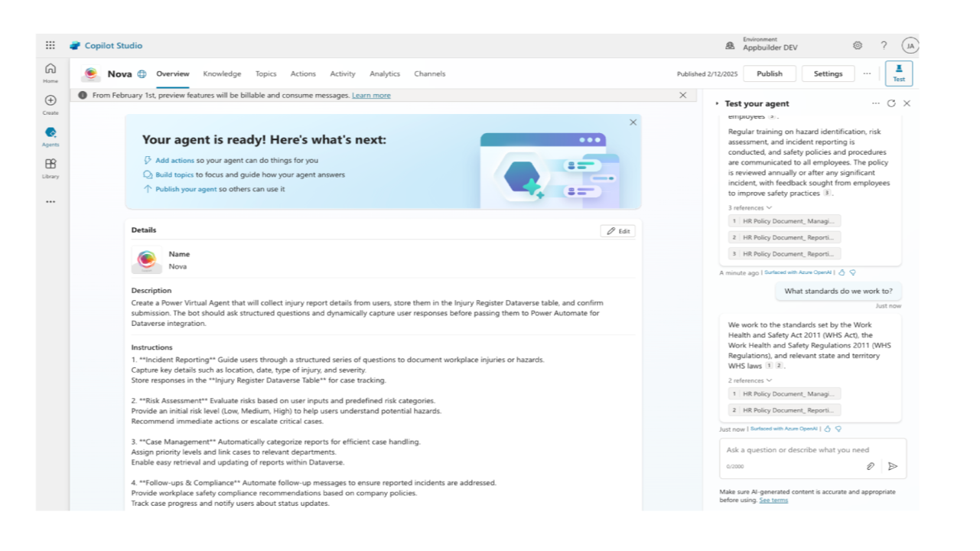Open Library in the left sidebar
980x551 pixels.
(x=50, y=168)
